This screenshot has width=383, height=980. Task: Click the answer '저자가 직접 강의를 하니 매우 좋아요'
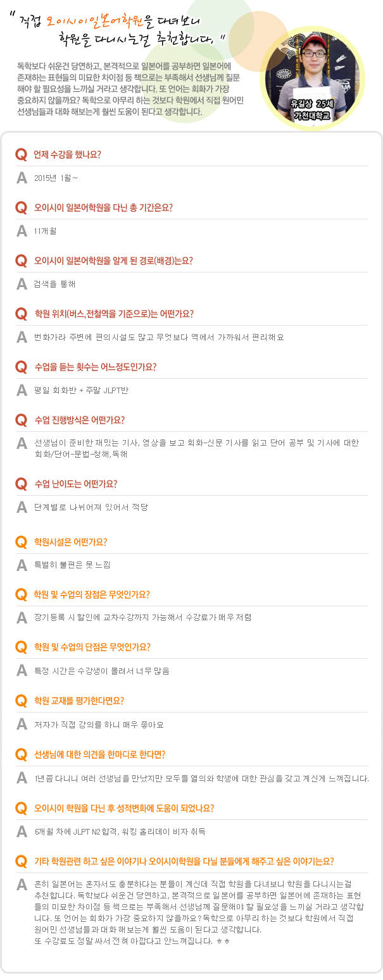click(99, 724)
